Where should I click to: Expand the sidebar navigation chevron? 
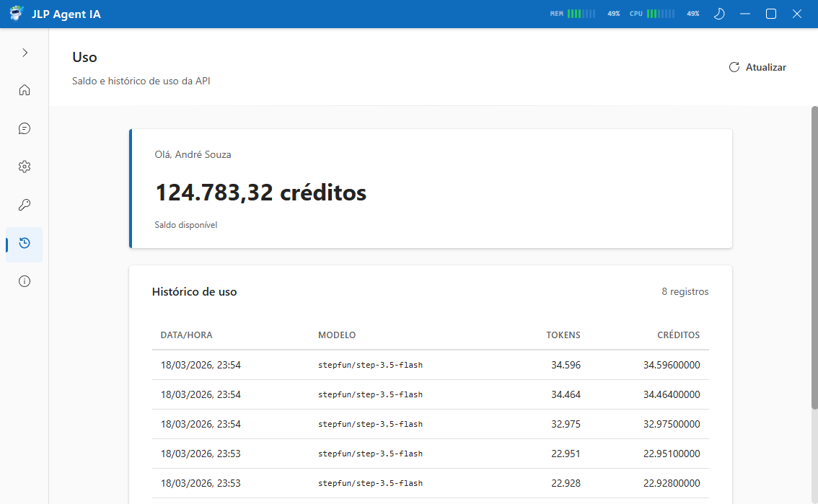(x=25, y=53)
